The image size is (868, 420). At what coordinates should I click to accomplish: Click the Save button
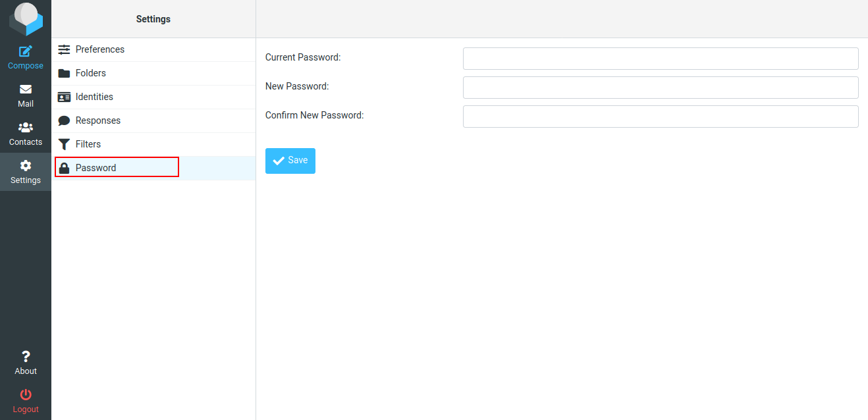(x=290, y=161)
